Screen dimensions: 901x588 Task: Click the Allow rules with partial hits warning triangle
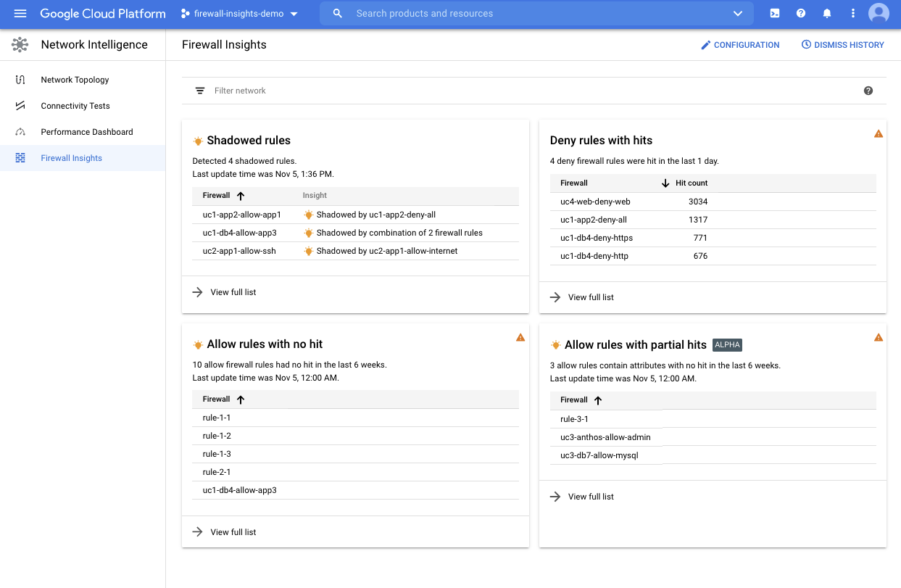pyautogui.click(x=879, y=337)
